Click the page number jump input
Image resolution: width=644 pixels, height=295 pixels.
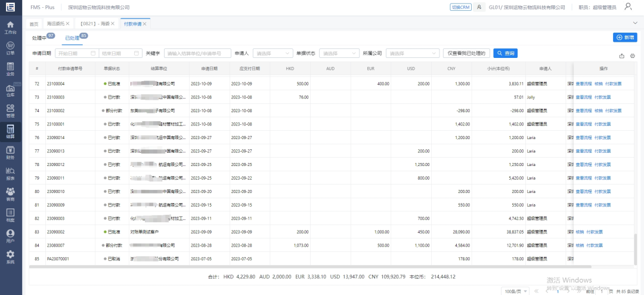[602, 291]
